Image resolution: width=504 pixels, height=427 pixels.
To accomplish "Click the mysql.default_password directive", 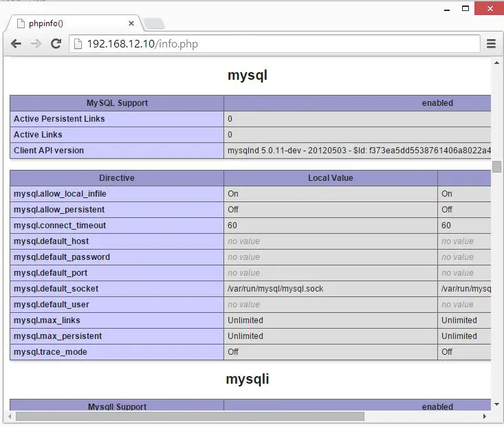I will tap(62, 257).
